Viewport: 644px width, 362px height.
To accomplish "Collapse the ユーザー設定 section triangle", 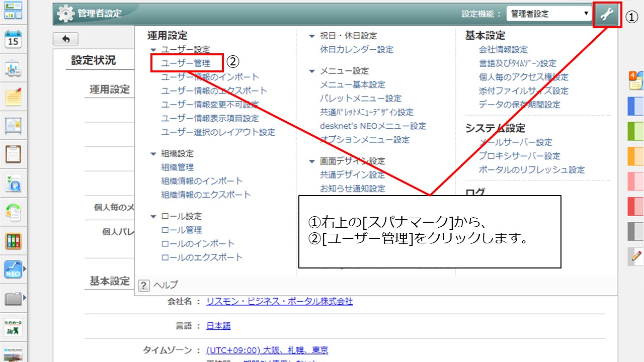I will (x=154, y=50).
